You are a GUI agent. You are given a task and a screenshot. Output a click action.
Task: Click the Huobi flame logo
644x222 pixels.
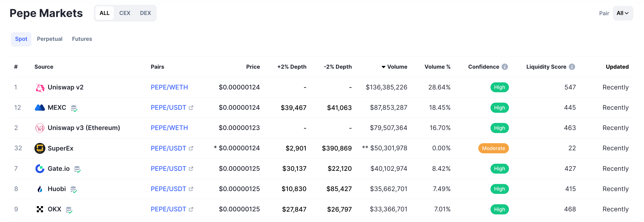tap(40, 189)
